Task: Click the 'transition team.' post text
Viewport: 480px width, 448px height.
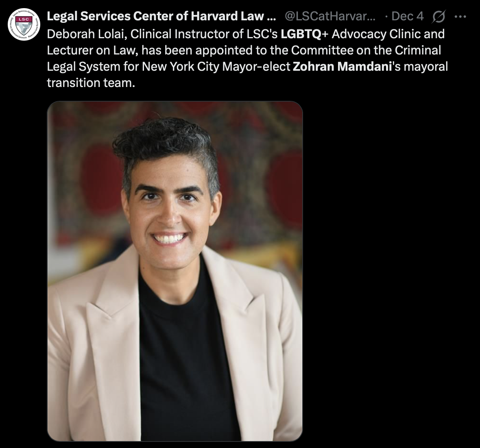Action: (91, 83)
